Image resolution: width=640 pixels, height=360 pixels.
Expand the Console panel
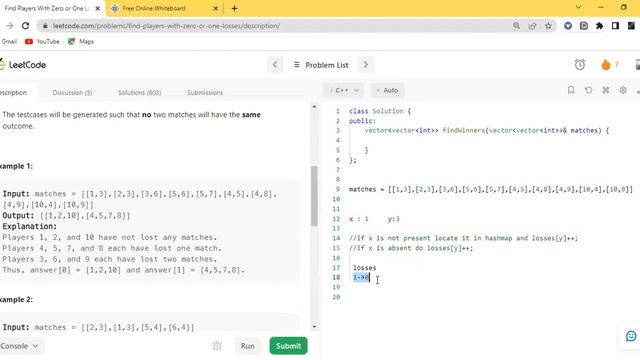[20, 346]
